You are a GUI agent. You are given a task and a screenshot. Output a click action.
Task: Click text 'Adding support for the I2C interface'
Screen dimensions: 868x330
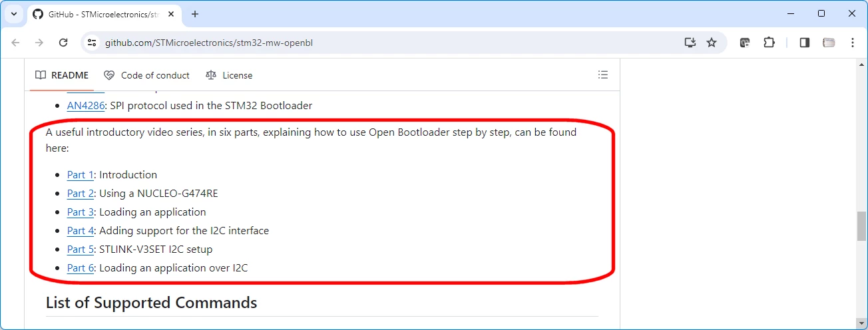(x=184, y=230)
